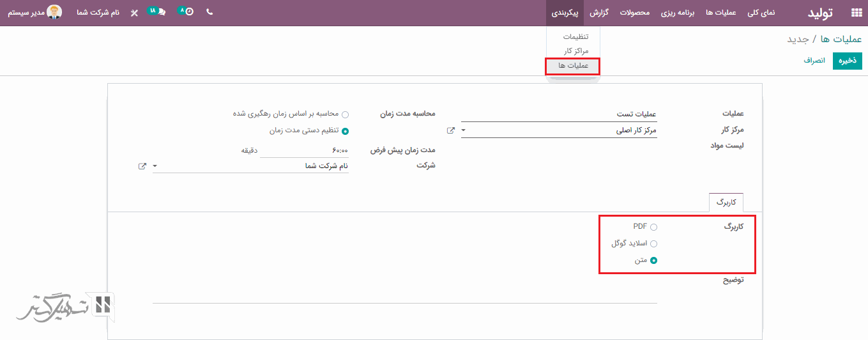Viewport: 868px width, 340px height.
Task: Click the system administrator avatar
Action: 55,12
